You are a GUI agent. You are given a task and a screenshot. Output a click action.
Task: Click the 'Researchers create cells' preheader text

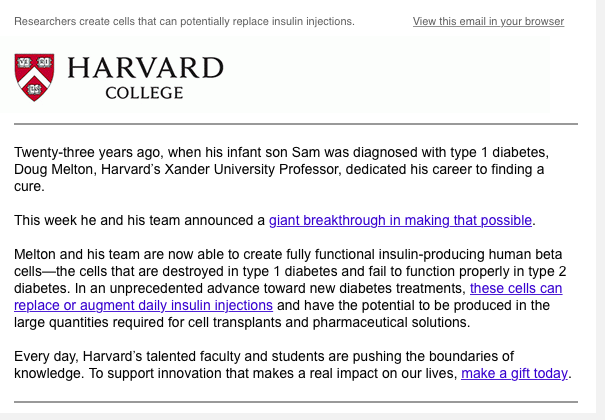[x=184, y=21]
